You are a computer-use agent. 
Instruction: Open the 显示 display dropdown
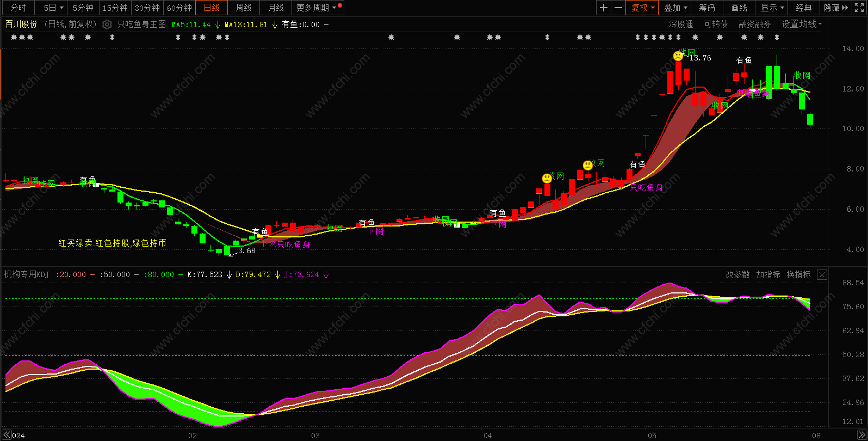(772, 8)
